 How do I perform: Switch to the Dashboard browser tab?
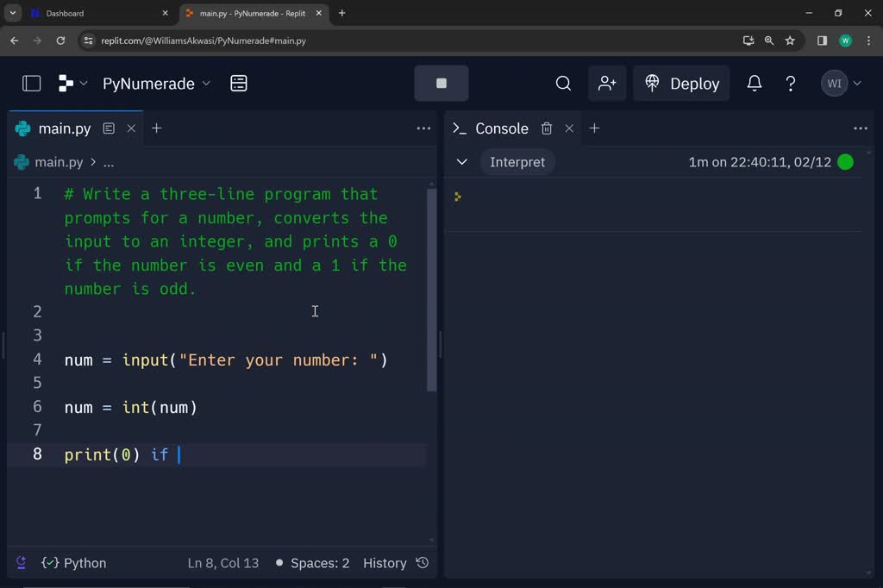click(x=65, y=13)
